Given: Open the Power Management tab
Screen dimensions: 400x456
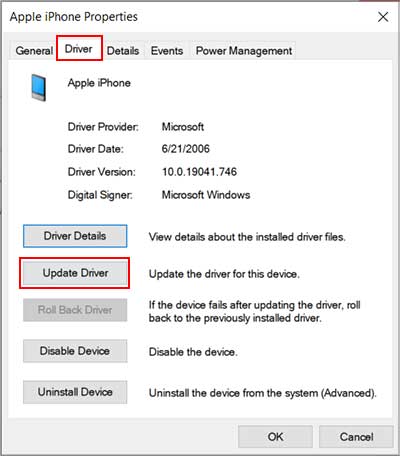Looking at the screenshot, I should coord(244,51).
